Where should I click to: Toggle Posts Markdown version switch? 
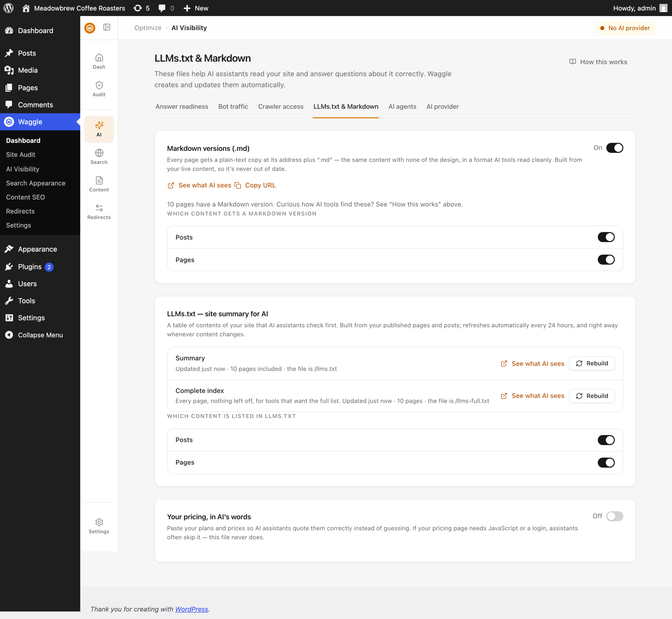pos(606,237)
